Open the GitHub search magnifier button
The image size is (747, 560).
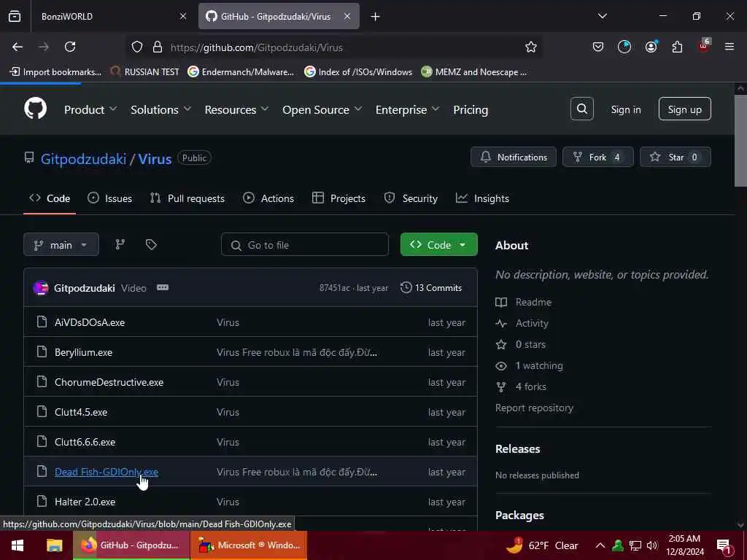[581, 109]
